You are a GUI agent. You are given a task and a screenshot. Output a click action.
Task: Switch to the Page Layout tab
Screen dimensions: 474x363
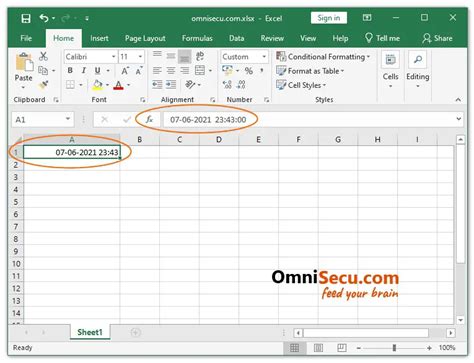pos(145,38)
